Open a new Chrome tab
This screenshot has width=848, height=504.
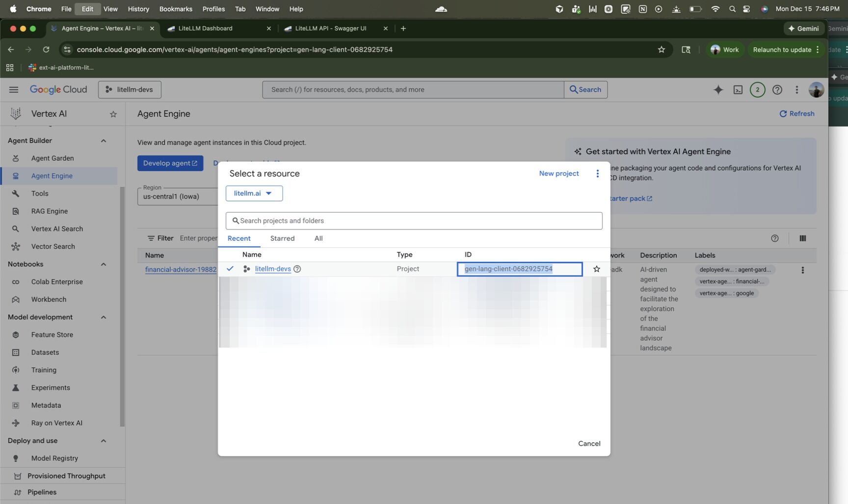(x=403, y=28)
